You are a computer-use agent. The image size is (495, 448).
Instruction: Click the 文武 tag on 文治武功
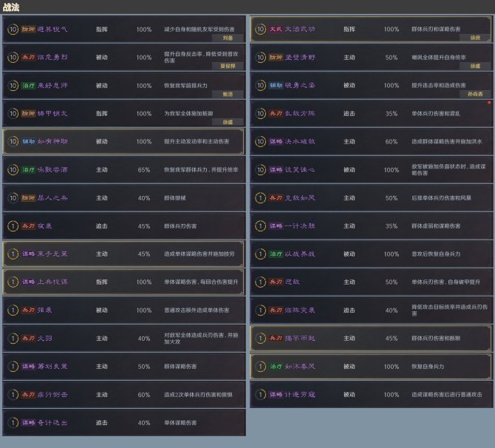276,29
